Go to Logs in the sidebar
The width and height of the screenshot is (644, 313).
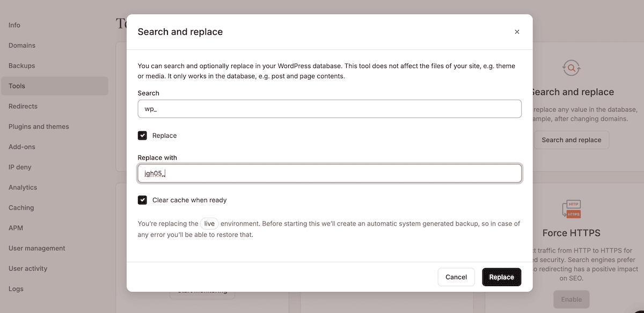point(16,289)
